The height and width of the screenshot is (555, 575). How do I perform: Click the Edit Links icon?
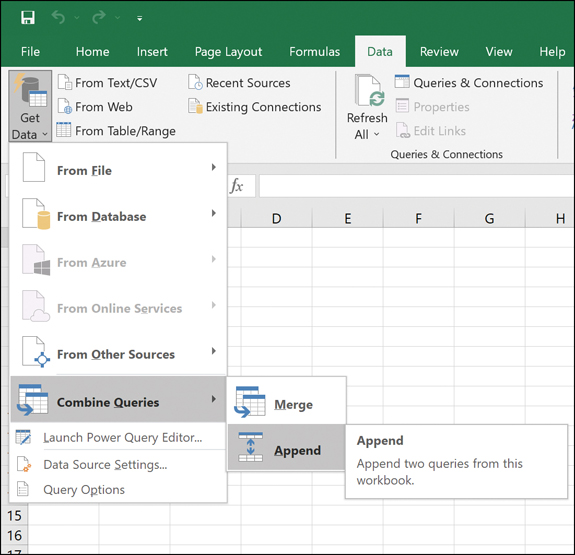point(403,130)
